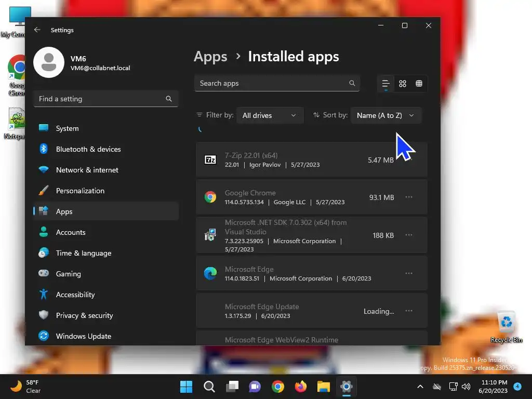
Task: Select Apps in the sidebar
Action: 106,211
